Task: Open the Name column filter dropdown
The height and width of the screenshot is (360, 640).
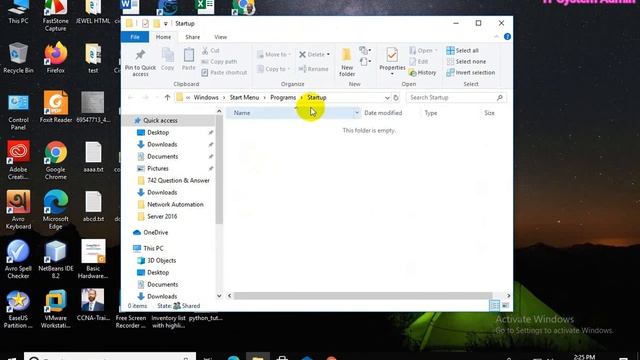Action: pos(357,113)
